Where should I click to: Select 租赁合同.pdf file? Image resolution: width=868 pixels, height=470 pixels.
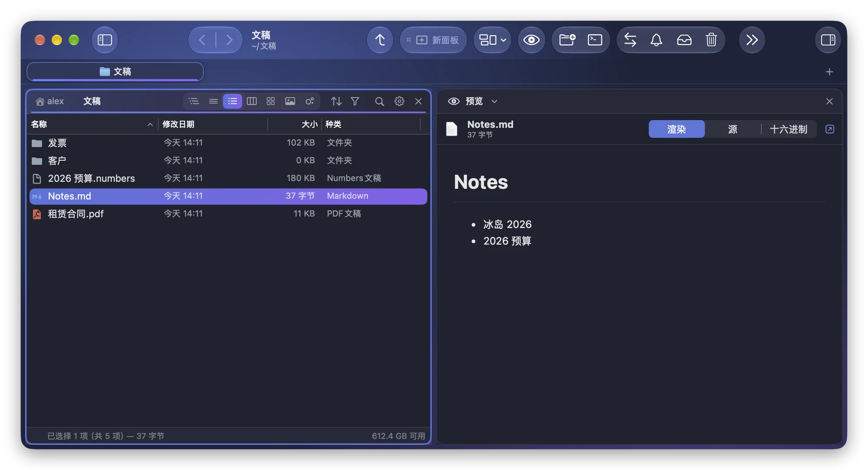coord(228,214)
